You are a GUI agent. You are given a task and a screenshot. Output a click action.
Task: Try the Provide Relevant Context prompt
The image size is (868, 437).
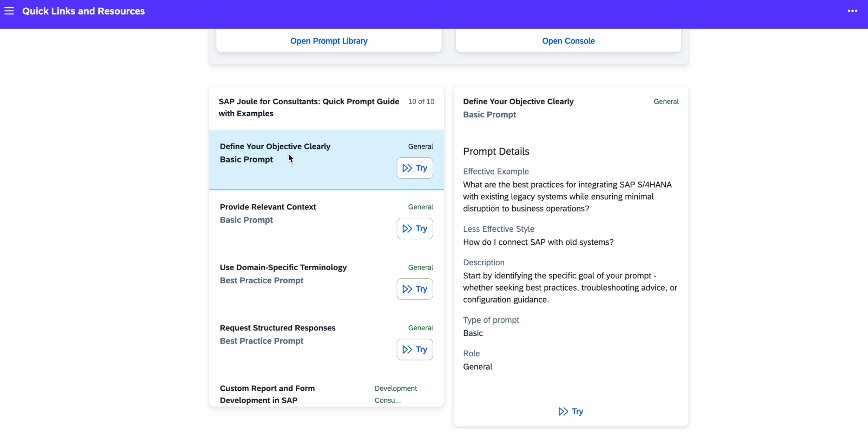pos(415,229)
